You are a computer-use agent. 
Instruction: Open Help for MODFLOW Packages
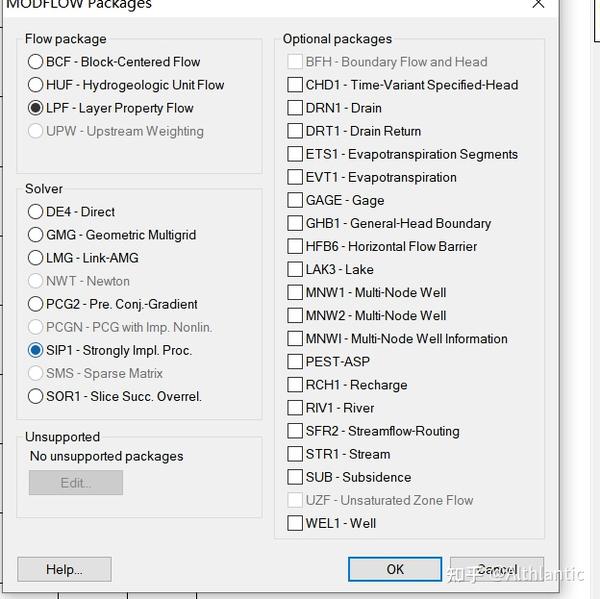[64, 569]
